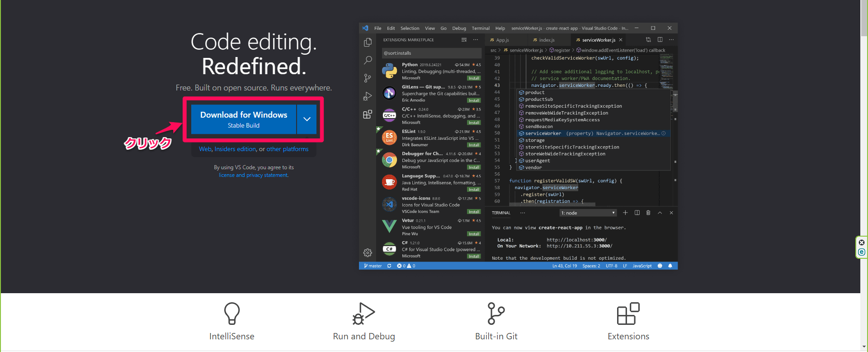Click the Extensions icon in the activity bar
The width and height of the screenshot is (868, 352).
pos(368,114)
